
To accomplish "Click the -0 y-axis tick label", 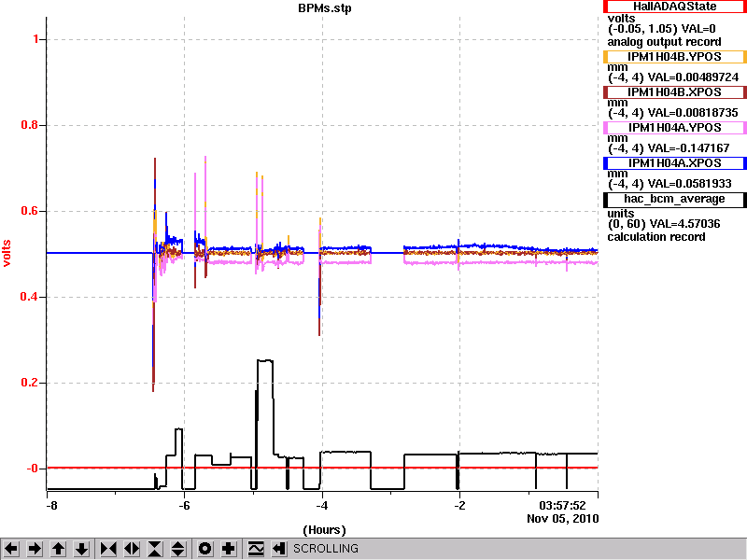I will (32, 469).
